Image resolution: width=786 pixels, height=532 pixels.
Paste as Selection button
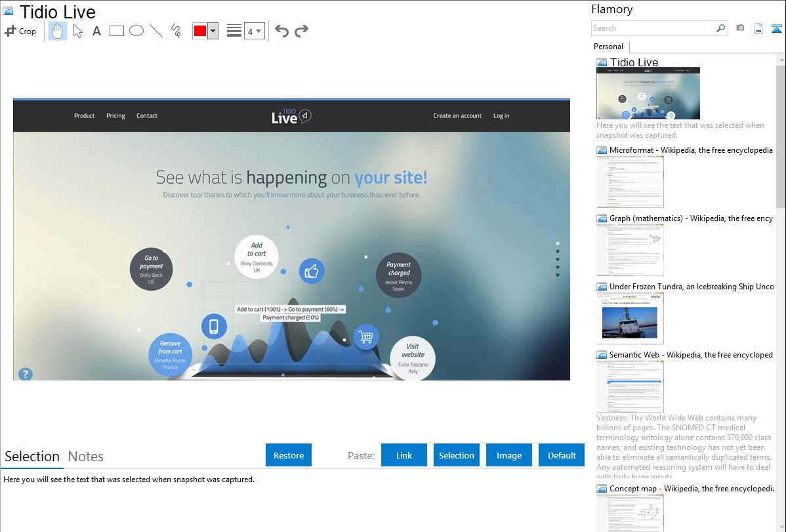[x=457, y=455]
